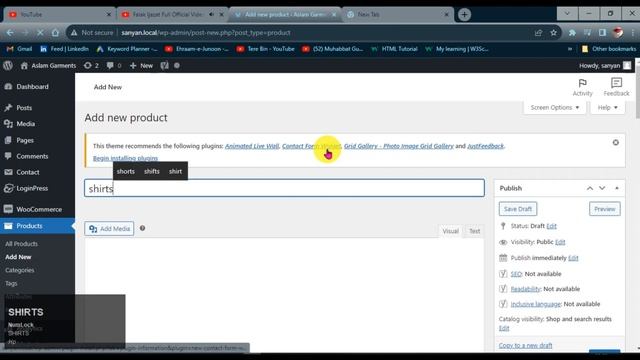Open Readability analysis link
The height and width of the screenshot is (360, 640).
(526, 289)
